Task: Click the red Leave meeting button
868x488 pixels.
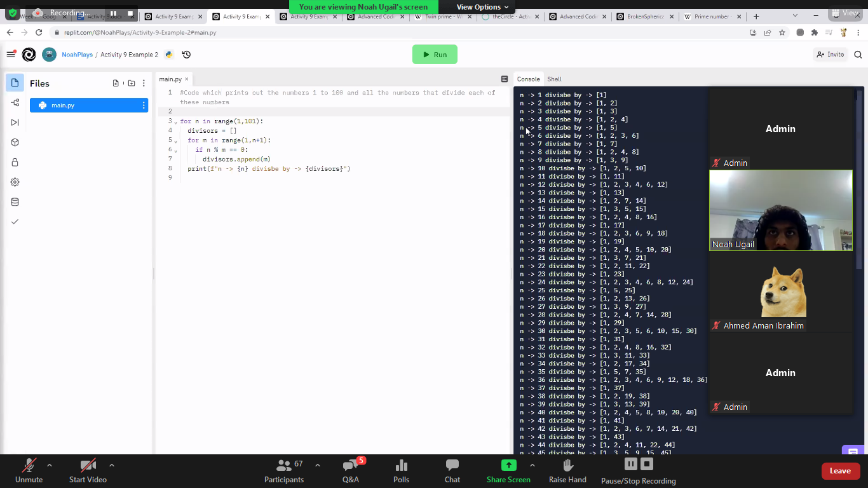Action: [840, 471]
